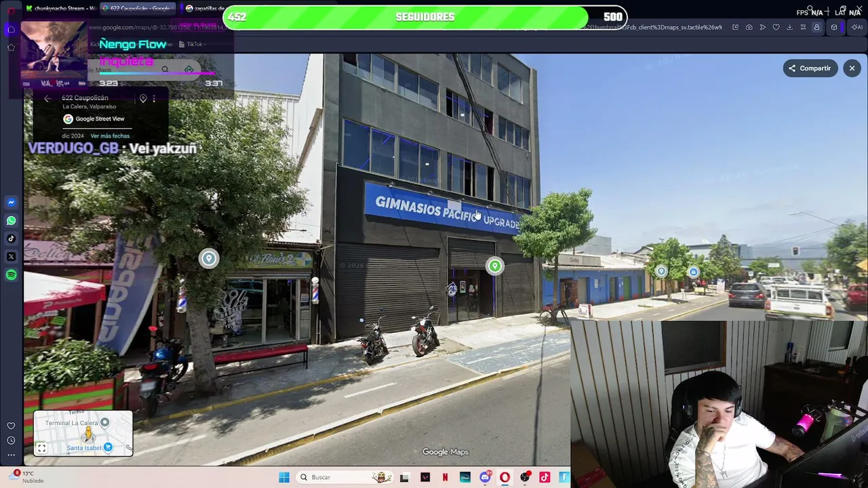
Task: Open sidebar bookmarks star icon
Action: click(11, 47)
